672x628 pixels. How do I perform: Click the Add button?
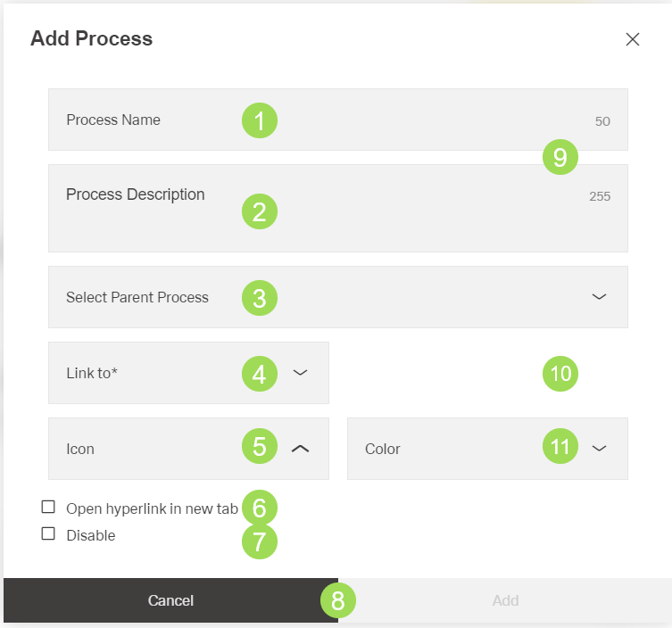tap(505, 600)
